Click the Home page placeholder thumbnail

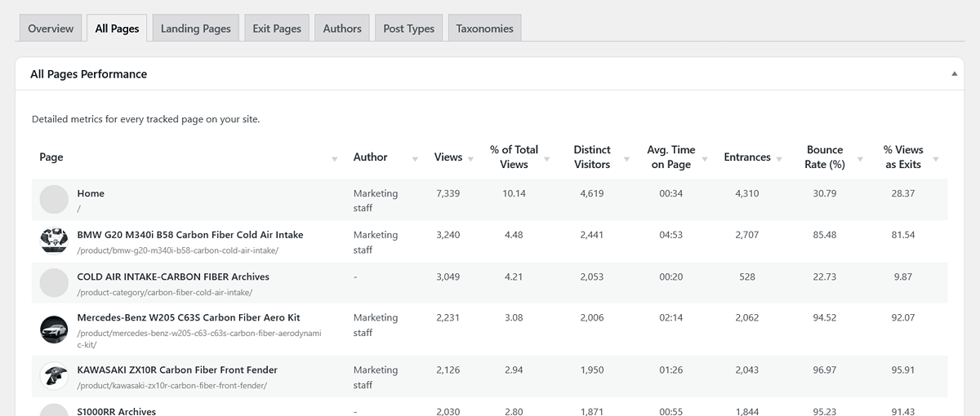point(54,200)
